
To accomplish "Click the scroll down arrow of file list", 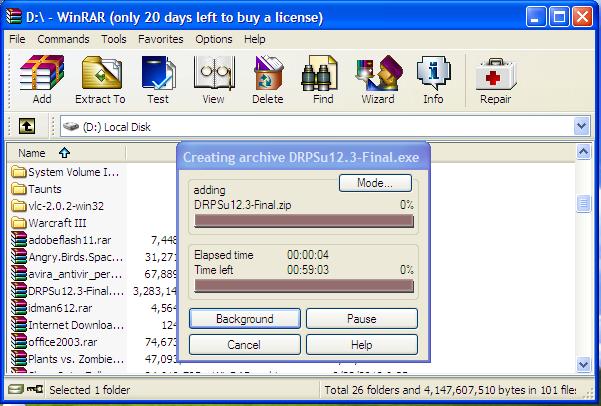I will pos(583,364).
